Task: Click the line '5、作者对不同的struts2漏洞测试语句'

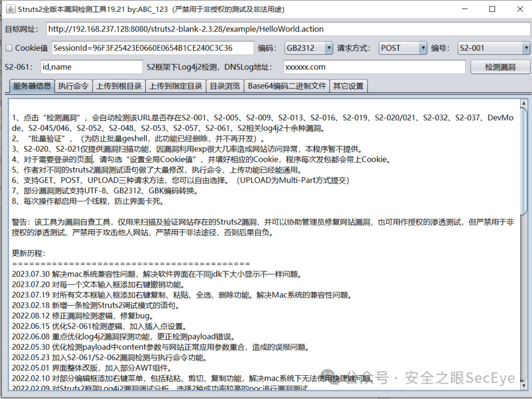Action: pos(157,170)
